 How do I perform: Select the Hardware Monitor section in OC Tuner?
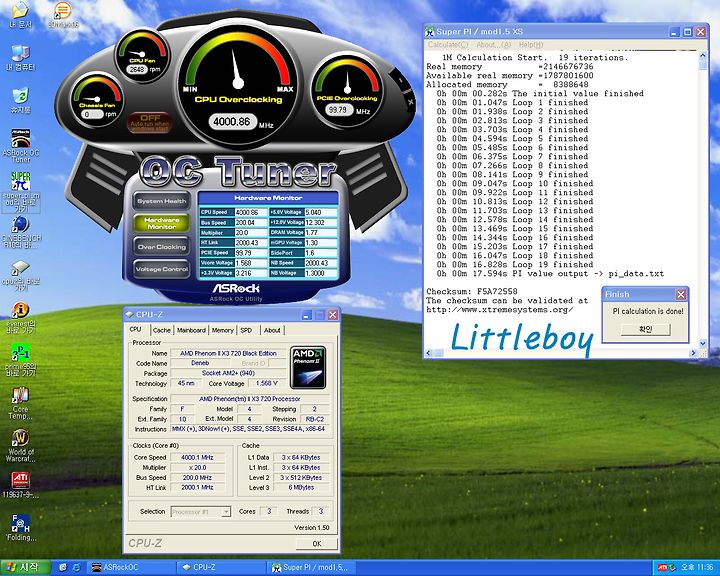(x=162, y=223)
